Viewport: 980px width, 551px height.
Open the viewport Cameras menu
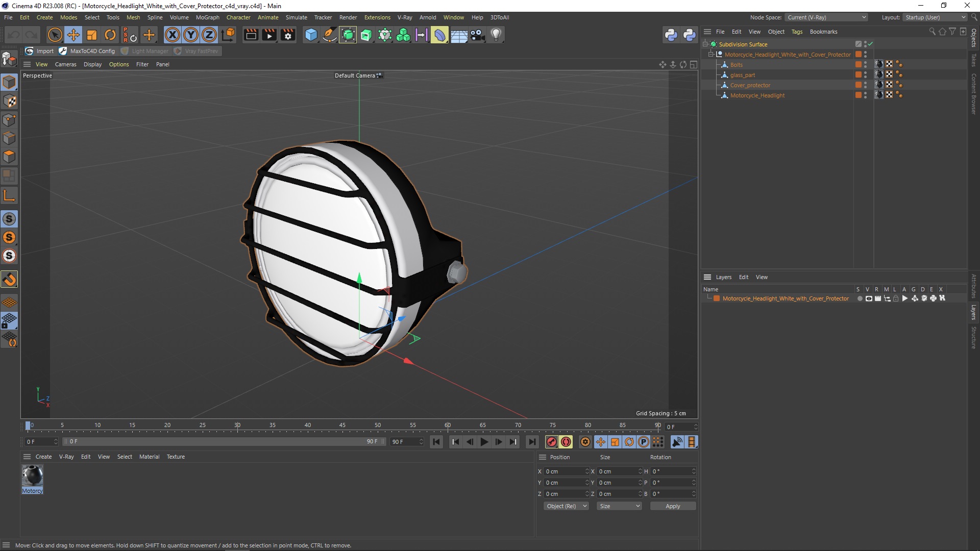pyautogui.click(x=65, y=64)
